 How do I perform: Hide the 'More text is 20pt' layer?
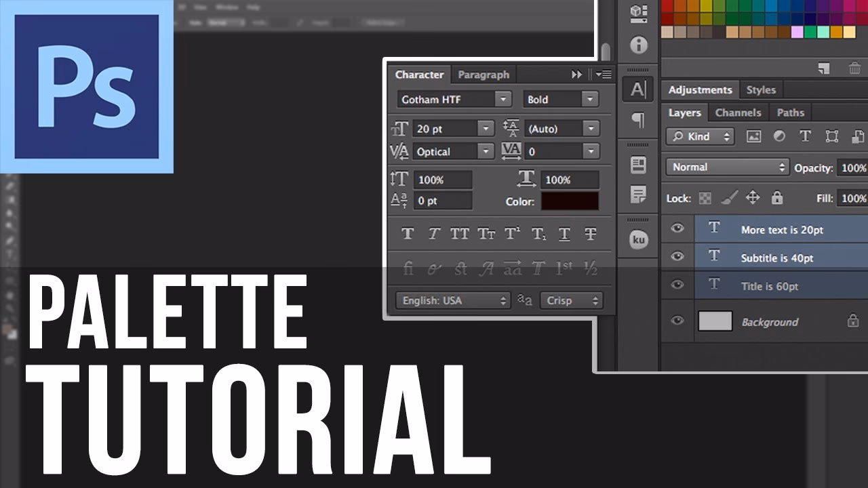click(x=677, y=228)
